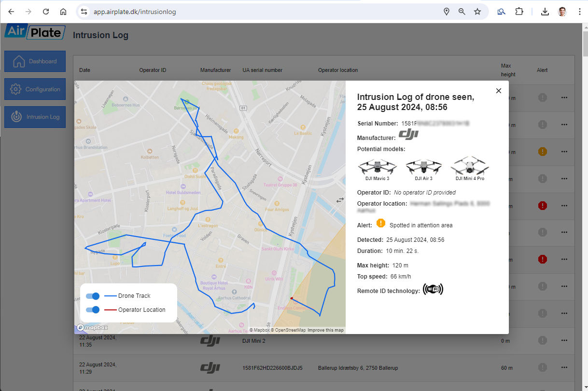Click the Date column header
588x391 pixels.
point(84,70)
